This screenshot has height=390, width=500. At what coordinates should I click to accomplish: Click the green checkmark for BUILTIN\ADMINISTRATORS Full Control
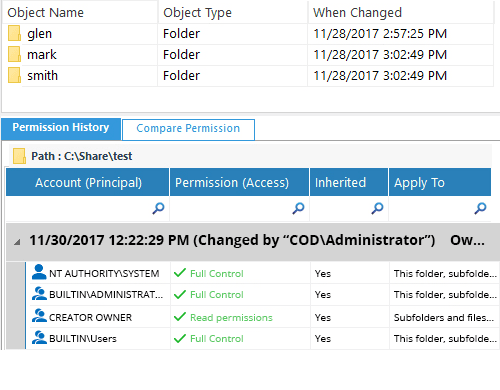(180, 294)
